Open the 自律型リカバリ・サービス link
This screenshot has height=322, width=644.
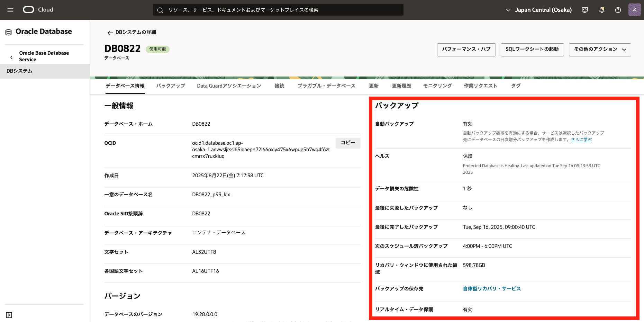coord(492,289)
